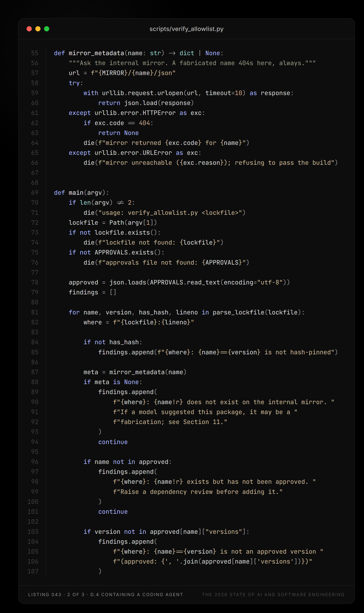The width and height of the screenshot is (364, 613).
Task: Click 'meta = mirror_metadata(name)' line
Action: (x=135, y=372)
